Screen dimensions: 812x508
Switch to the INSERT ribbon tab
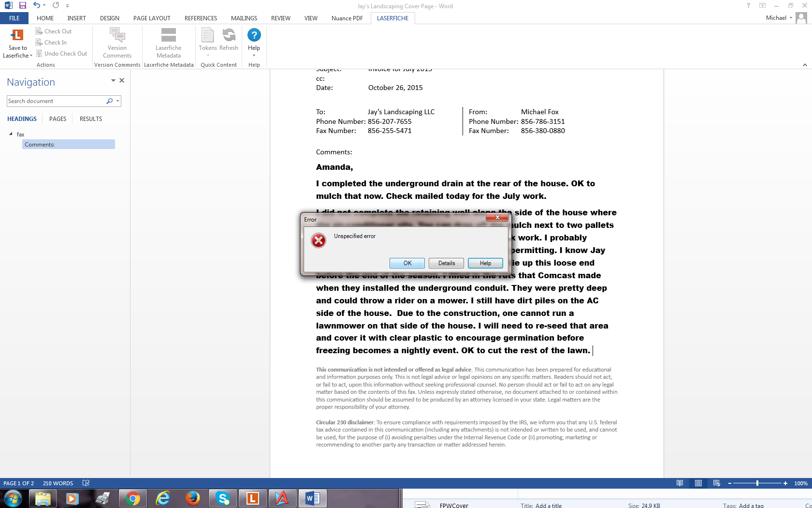coord(76,18)
